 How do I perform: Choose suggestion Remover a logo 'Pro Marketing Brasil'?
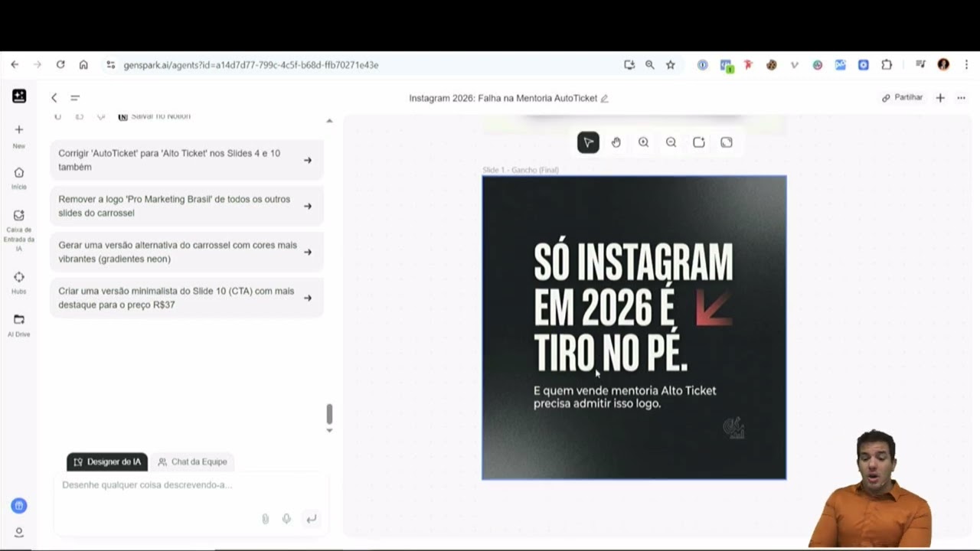point(187,206)
